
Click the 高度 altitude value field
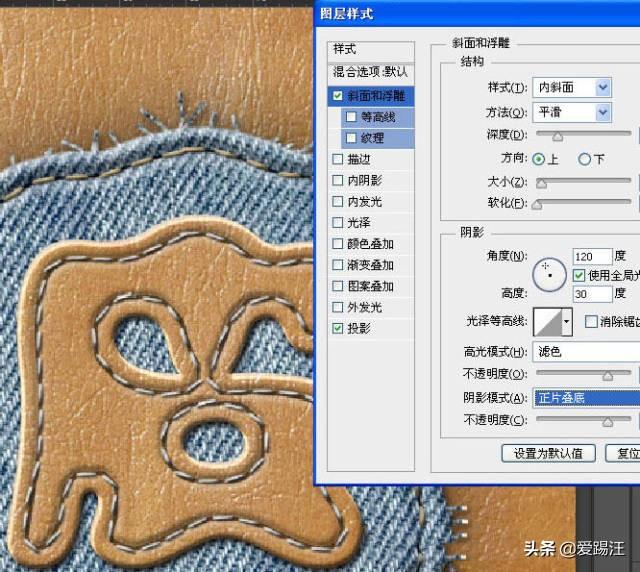(x=593, y=294)
